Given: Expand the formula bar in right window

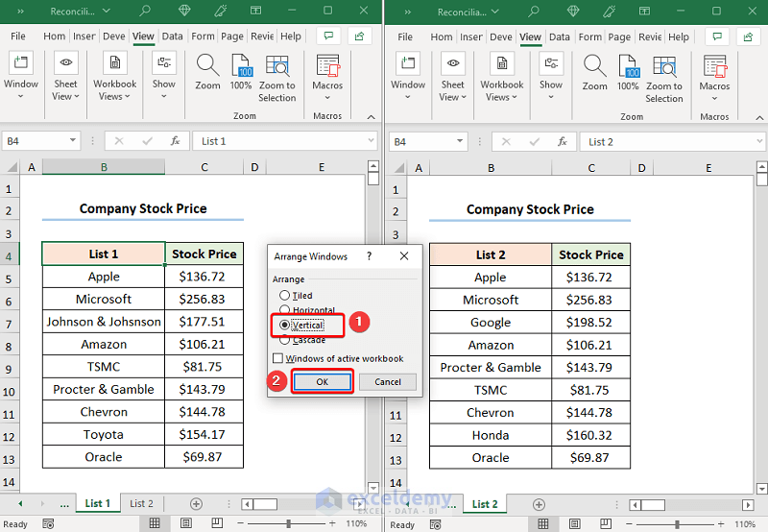Looking at the screenshot, I should 759,141.
